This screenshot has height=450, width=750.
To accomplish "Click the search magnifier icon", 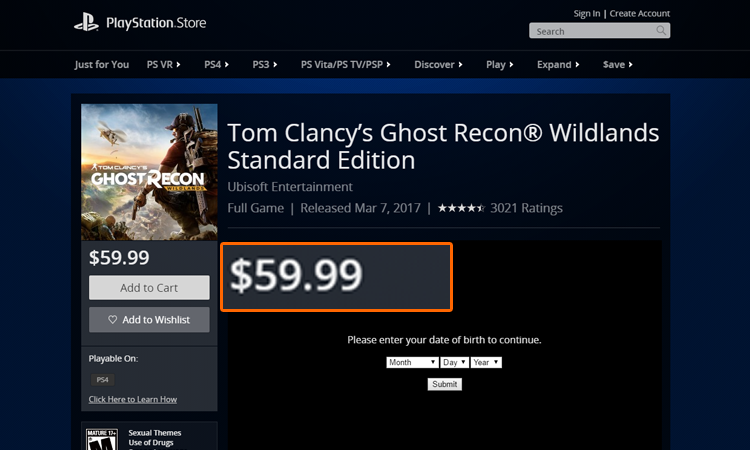I will point(661,31).
